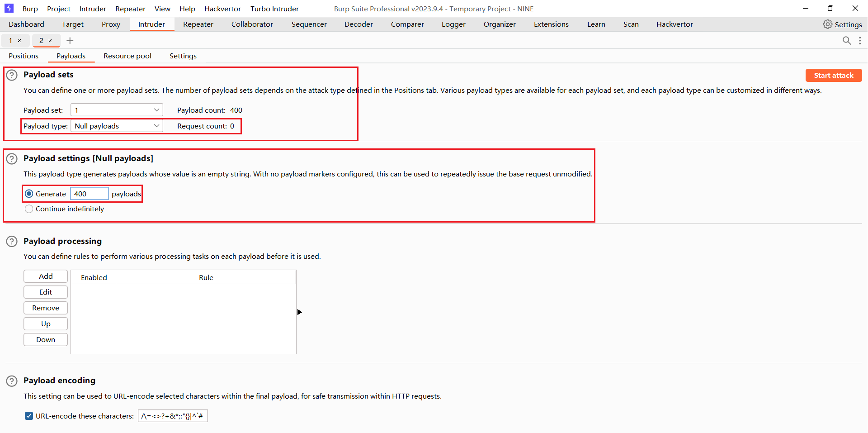Open the Intruder menu in menu bar
This screenshot has width=868, height=433.
[93, 9]
